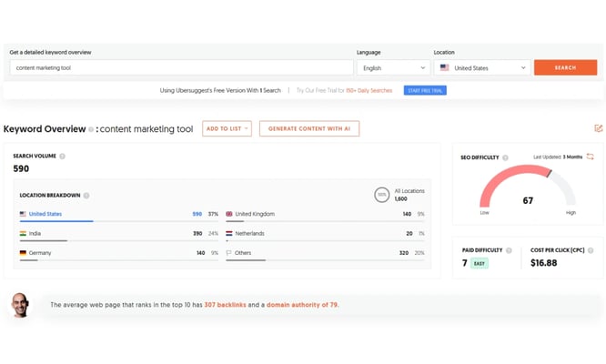Screen dimensions: 606x364
Task: Click the orange Search button
Action: coord(565,67)
